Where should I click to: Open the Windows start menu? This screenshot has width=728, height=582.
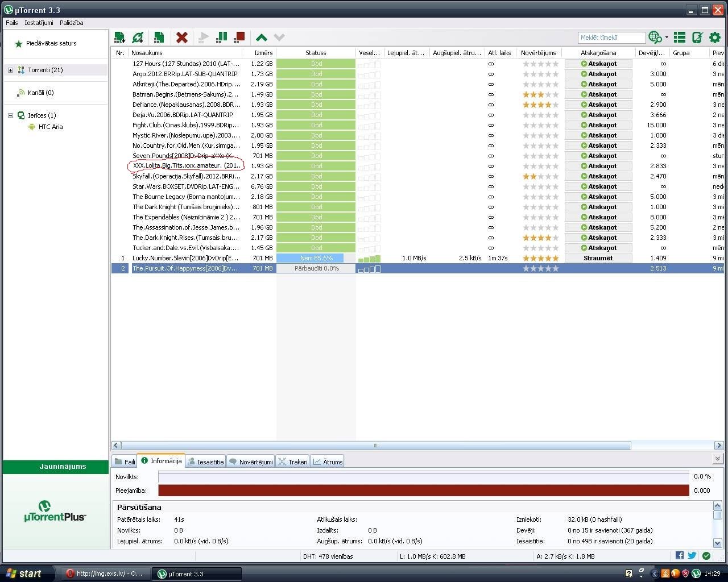(28, 573)
